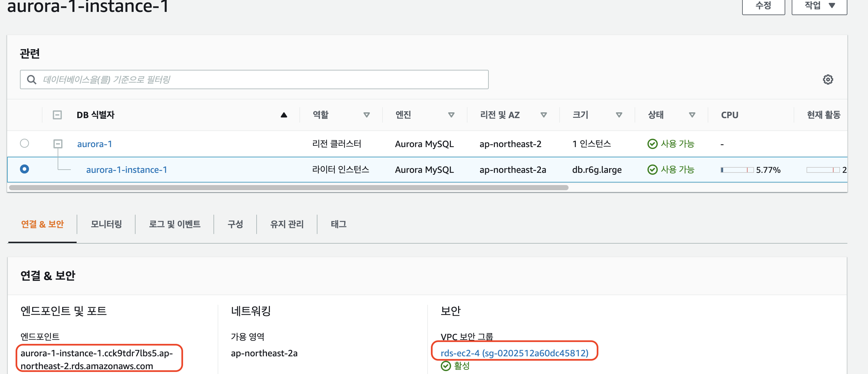Collapse the aurora-1 cluster tree
The image size is (868, 374).
tap(58, 144)
